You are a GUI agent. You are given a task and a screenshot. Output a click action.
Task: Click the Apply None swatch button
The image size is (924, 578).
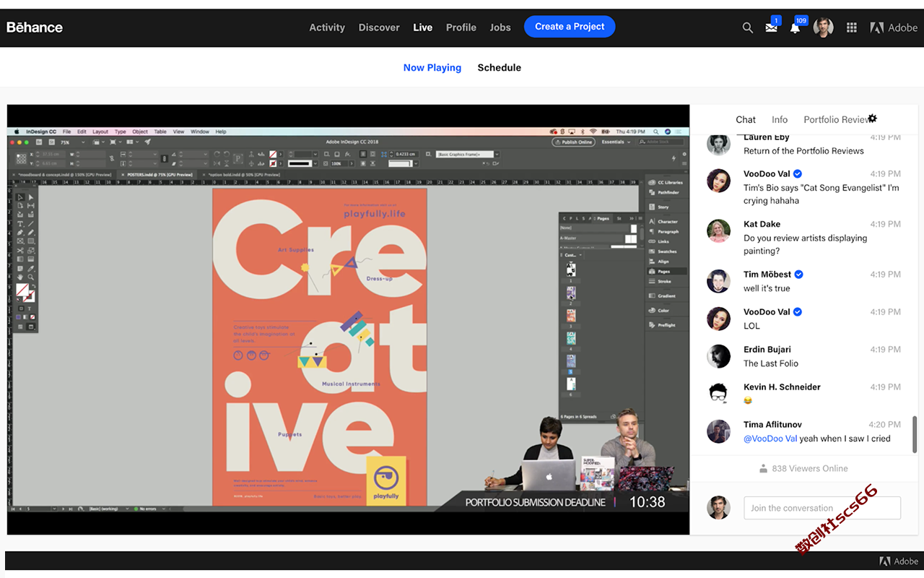[x=32, y=317]
